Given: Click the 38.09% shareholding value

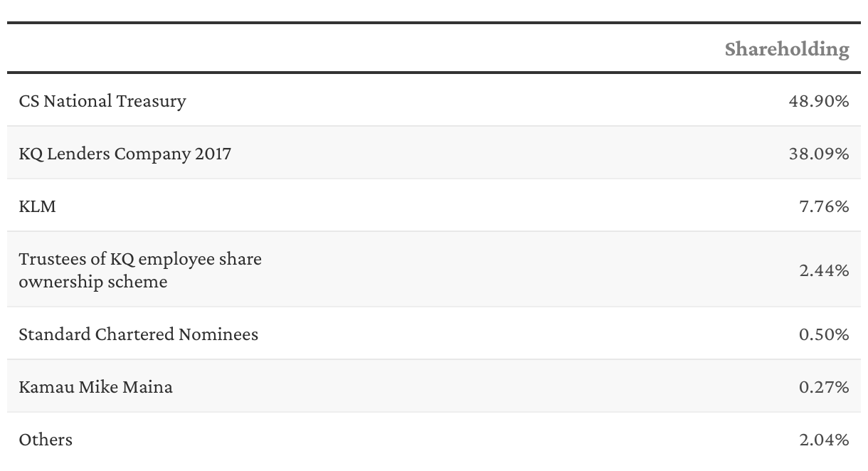Looking at the screenshot, I should coord(818,153).
